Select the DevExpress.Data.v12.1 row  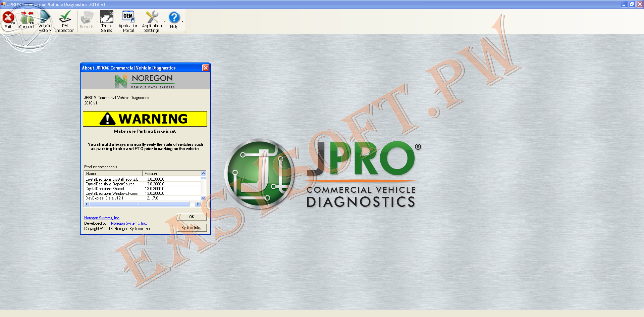click(142, 198)
